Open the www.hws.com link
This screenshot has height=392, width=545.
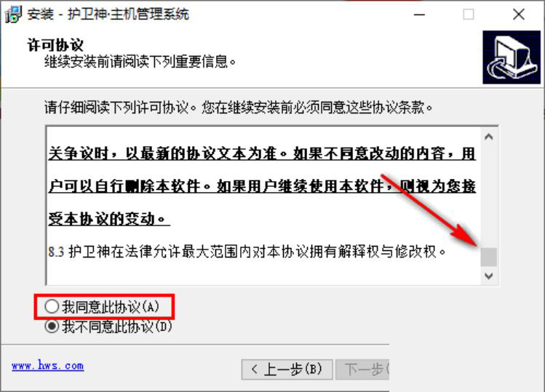pos(47,366)
